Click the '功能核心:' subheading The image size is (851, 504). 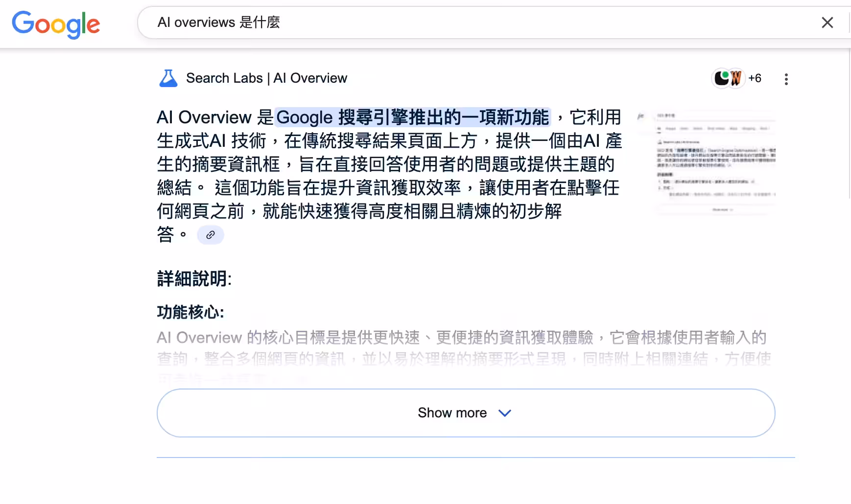pyautogui.click(x=190, y=312)
